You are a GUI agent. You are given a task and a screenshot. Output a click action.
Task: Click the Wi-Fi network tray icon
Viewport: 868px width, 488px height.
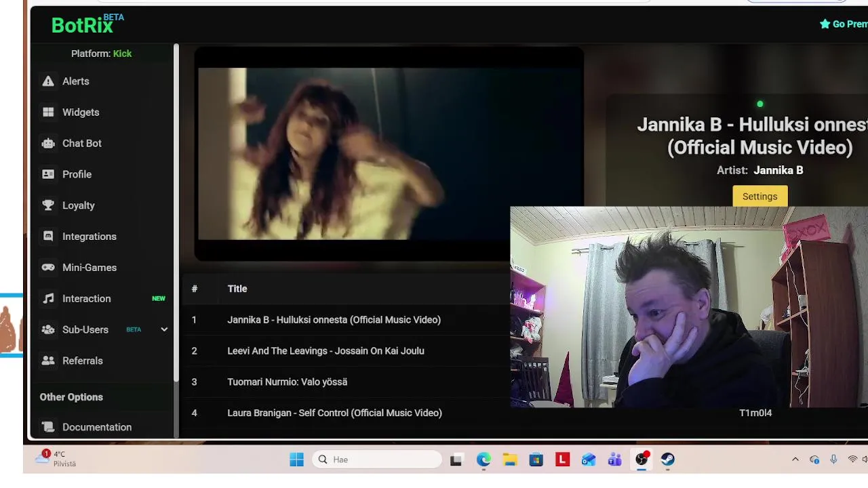click(852, 460)
